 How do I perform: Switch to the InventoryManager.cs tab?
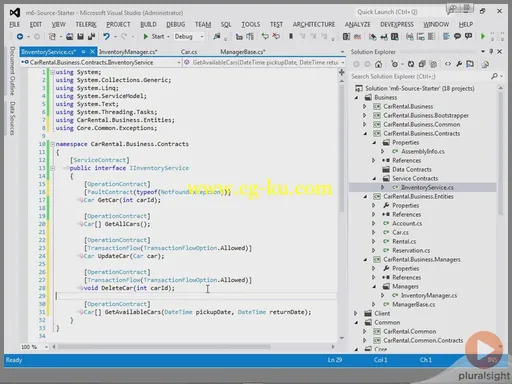pos(128,52)
